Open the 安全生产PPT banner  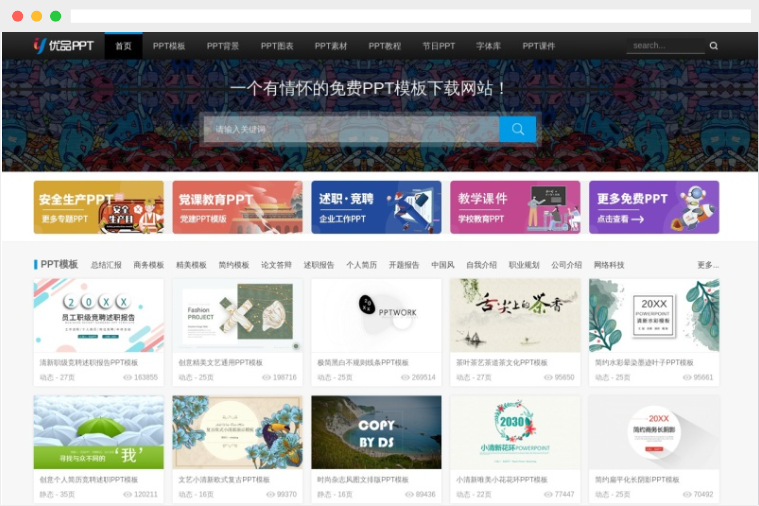(98, 207)
